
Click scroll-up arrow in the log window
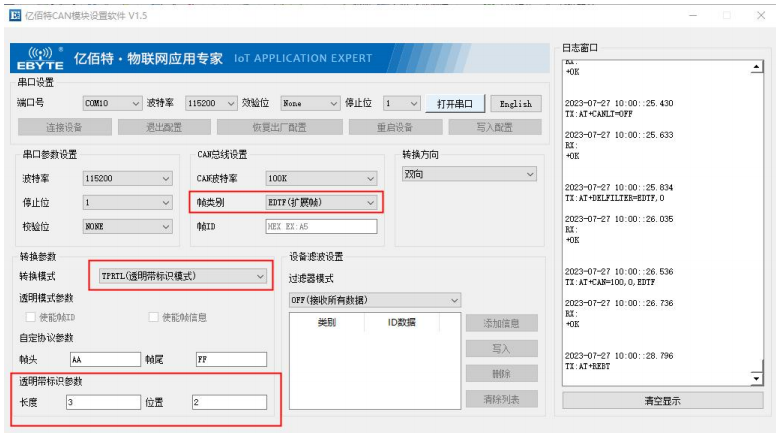pyautogui.click(x=756, y=69)
